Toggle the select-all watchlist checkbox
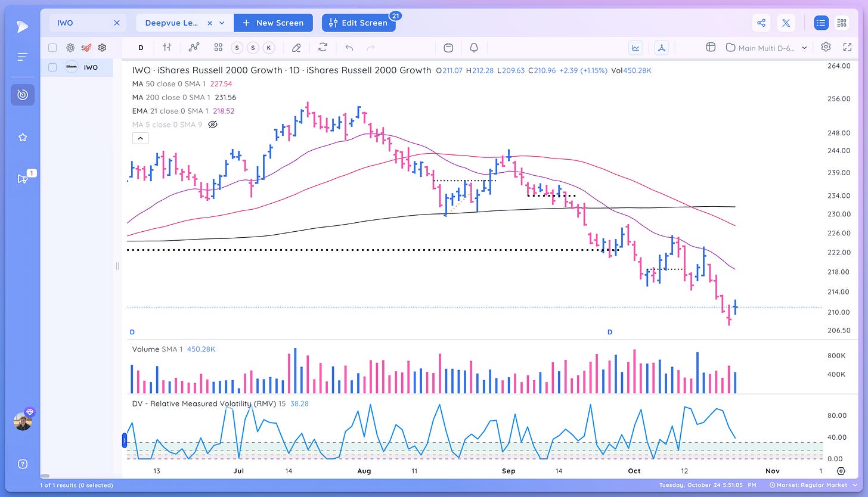The width and height of the screenshot is (868, 497). [52, 48]
